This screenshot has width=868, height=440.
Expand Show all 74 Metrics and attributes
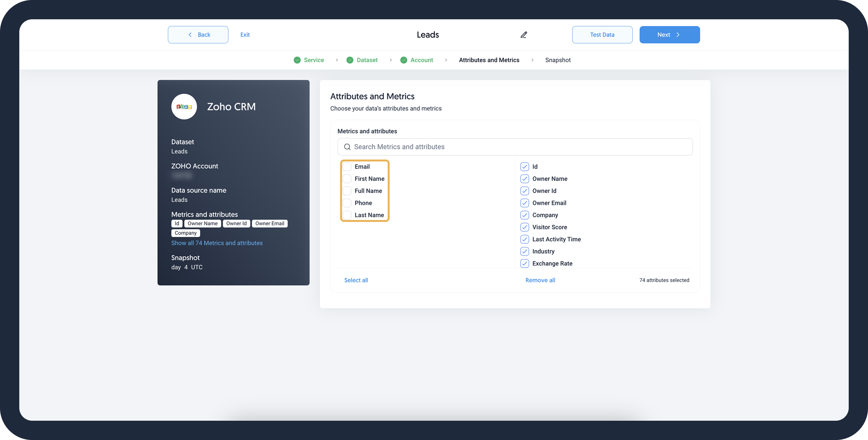(217, 243)
